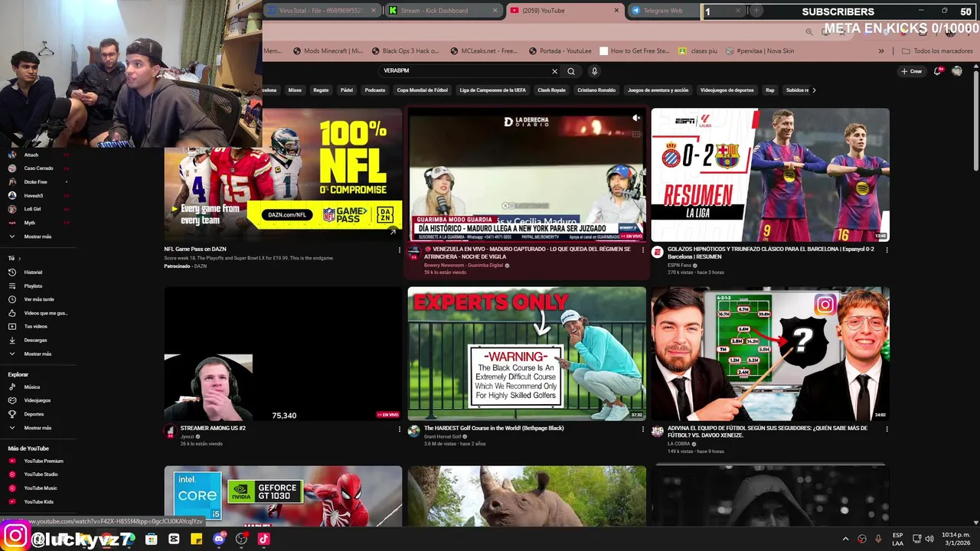The image size is (980, 551).
Task: Select the Podcasts category chip
Action: 375,90
